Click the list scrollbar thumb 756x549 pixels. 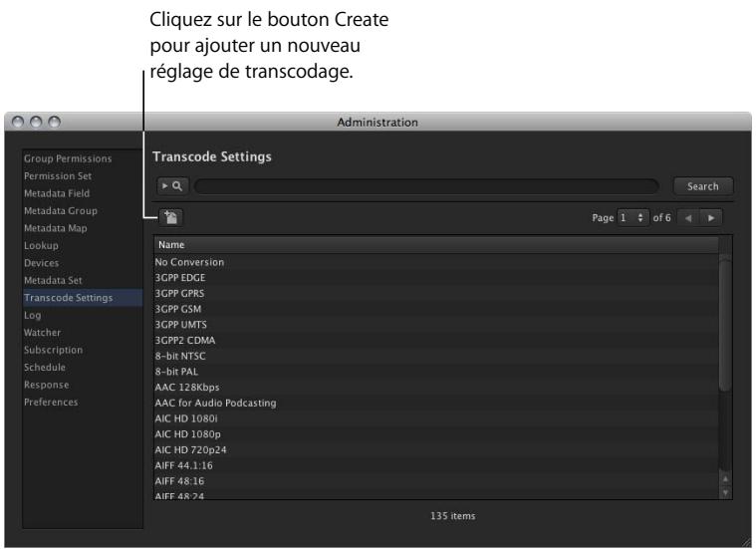(x=725, y=323)
